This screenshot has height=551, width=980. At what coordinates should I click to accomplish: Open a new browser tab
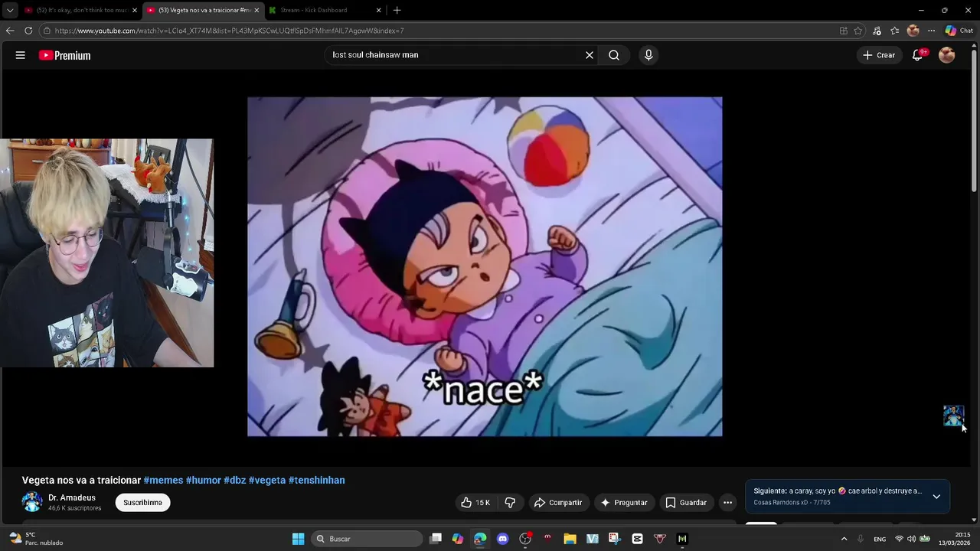[397, 10]
